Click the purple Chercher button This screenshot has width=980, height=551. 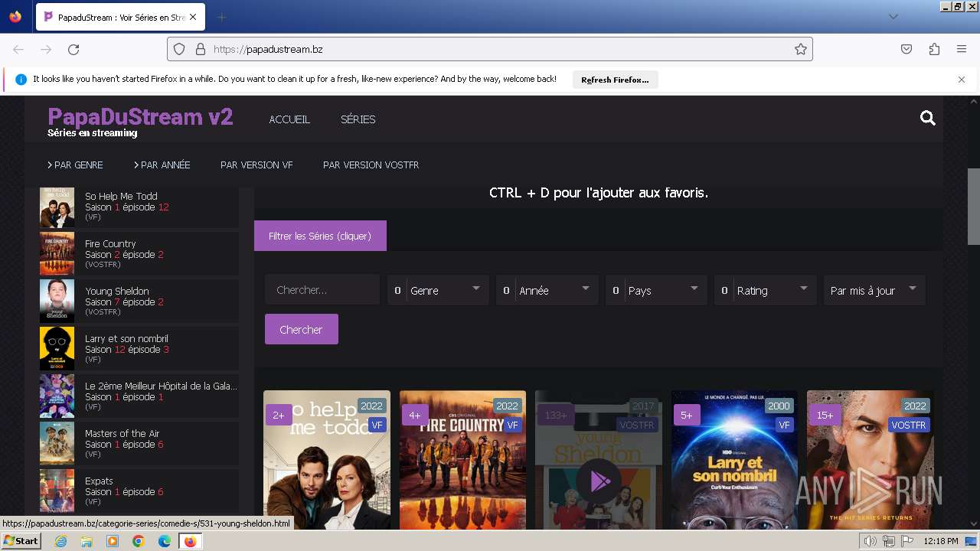[302, 329]
